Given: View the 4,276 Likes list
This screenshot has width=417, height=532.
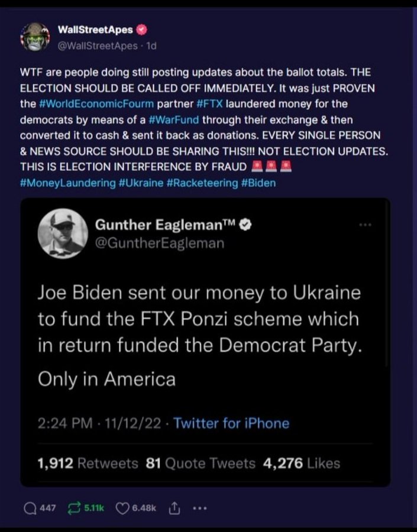Looking at the screenshot, I should tap(302, 463).
